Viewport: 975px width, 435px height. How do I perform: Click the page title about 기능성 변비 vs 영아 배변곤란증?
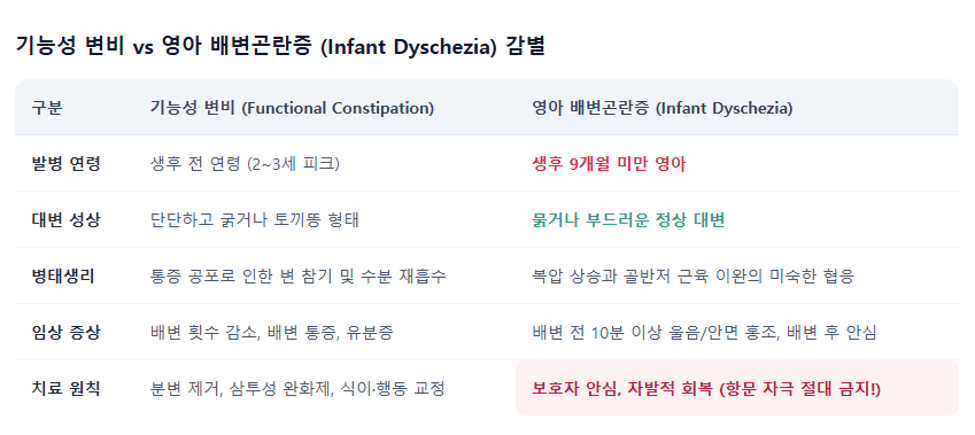pos(279,47)
